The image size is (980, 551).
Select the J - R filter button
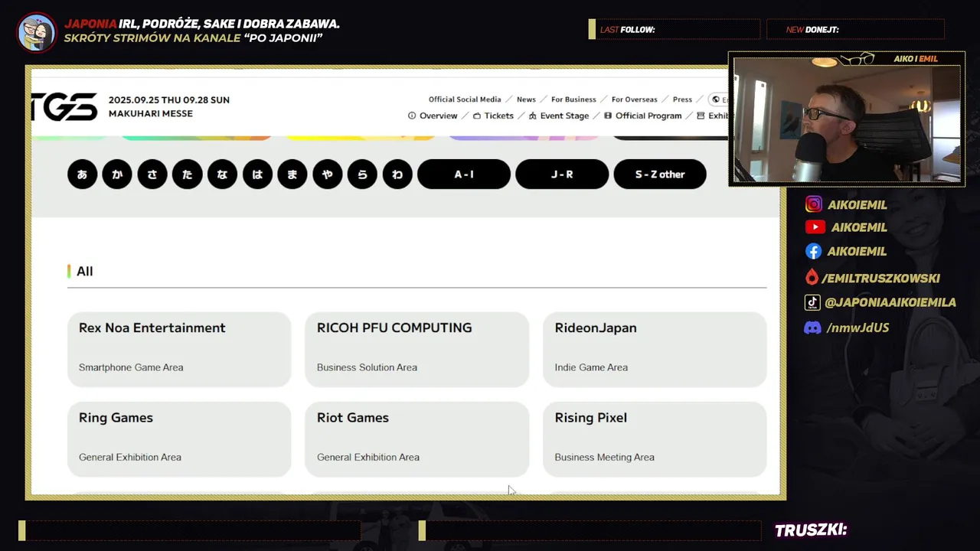(x=562, y=174)
